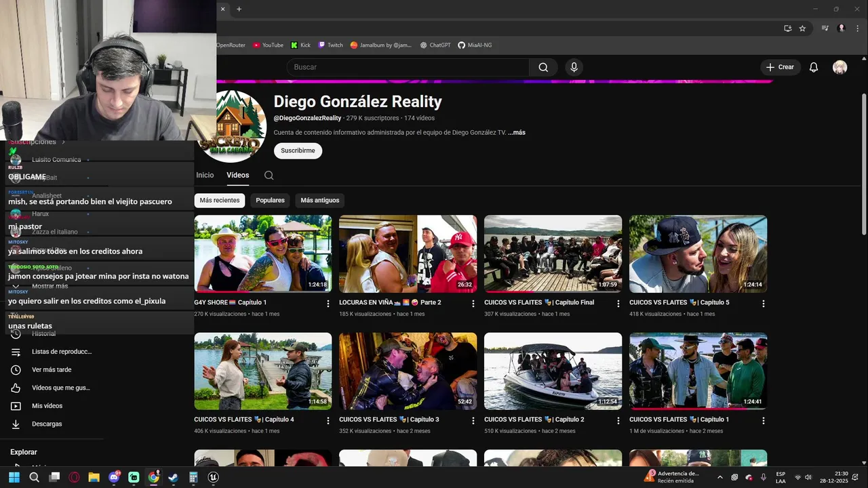Open the Windows Start menu

pos(14,477)
